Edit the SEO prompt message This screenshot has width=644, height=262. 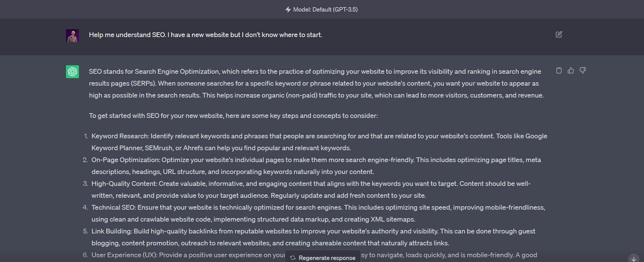(558, 34)
